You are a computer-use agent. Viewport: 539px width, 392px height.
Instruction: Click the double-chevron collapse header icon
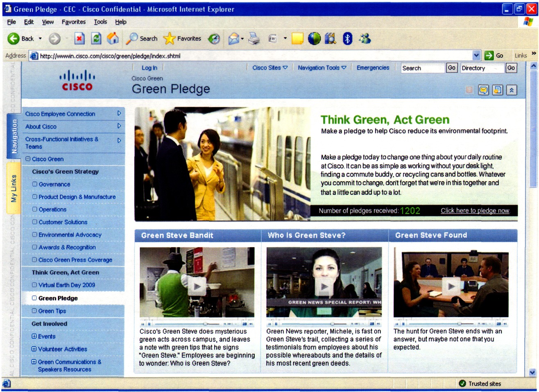(511, 90)
